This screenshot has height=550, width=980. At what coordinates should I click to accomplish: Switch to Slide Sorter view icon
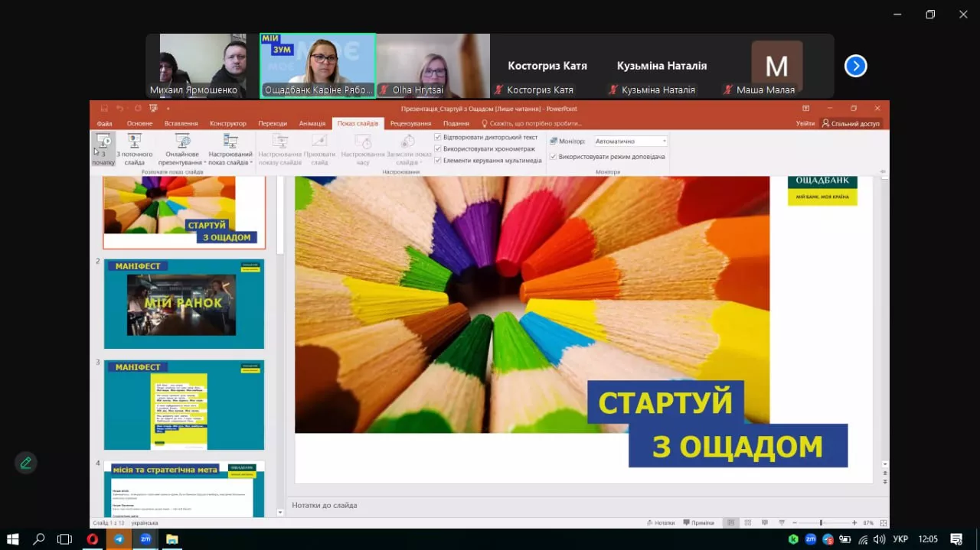(x=749, y=523)
